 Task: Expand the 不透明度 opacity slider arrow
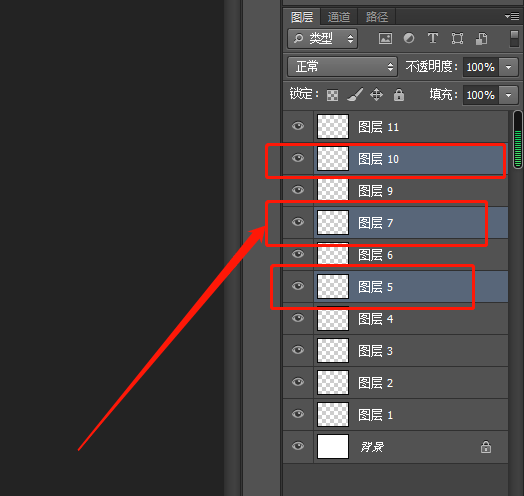coord(508,67)
